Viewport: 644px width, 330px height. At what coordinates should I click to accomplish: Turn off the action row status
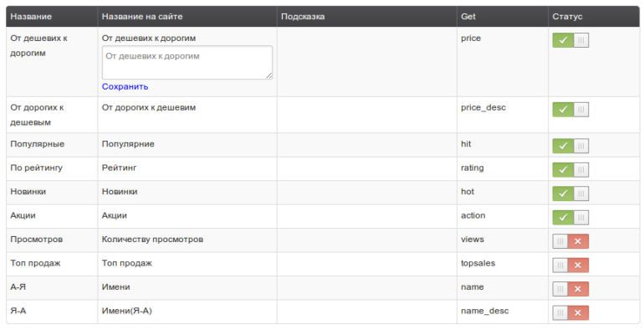570,217
